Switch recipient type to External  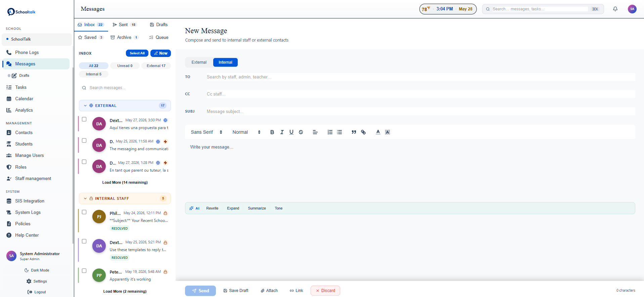click(x=199, y=62)
